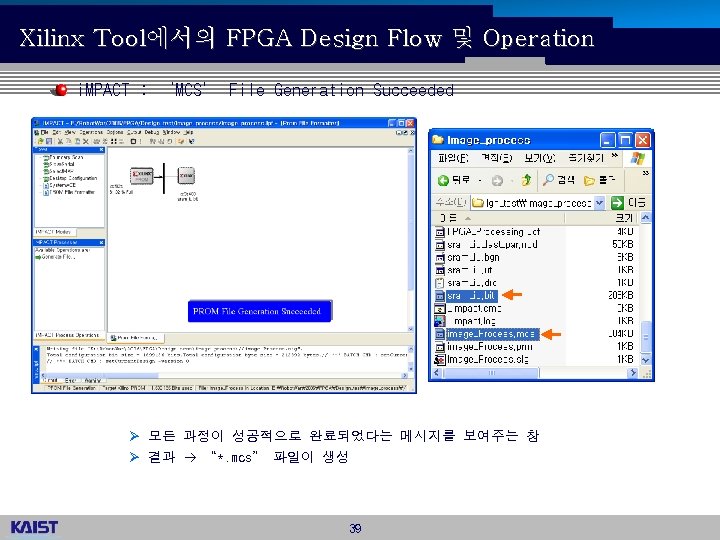Select Image_Process.sig file
Image resolution: width=720 pixels, height=540 pixels.
pos(482,359)
